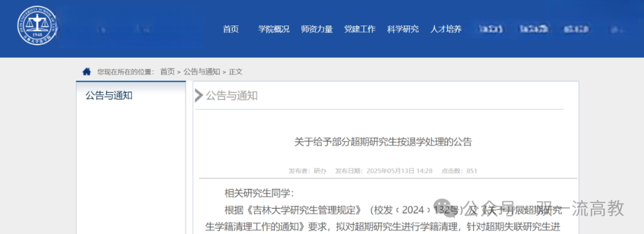Open the 人才培养 navigation menu item
The image size is (644, 234).
pos(446,29)
